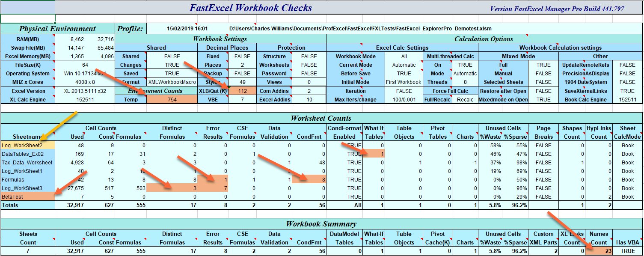Select the "Profile:" label cell
The width and height of the screenshot is (644, 256).
tap(130, 29)
